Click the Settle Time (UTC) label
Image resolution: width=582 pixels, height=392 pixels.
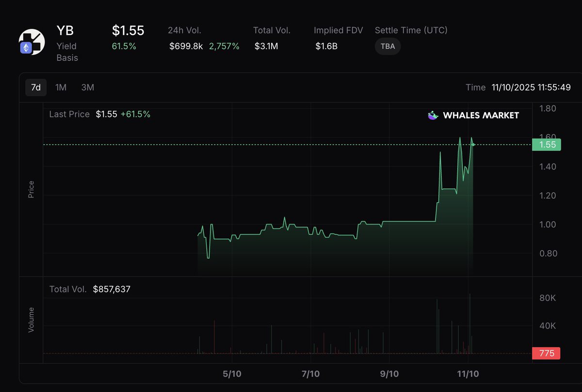click(411, 30)
